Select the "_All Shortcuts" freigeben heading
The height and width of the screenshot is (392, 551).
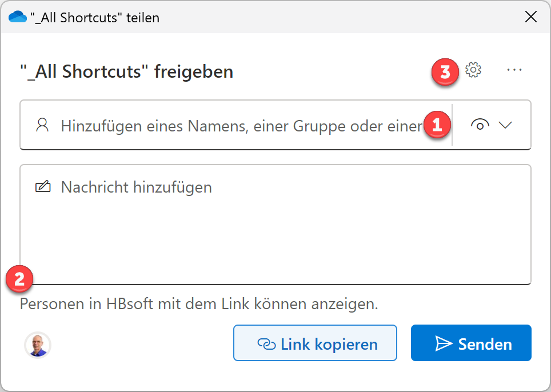click(127, 71)
